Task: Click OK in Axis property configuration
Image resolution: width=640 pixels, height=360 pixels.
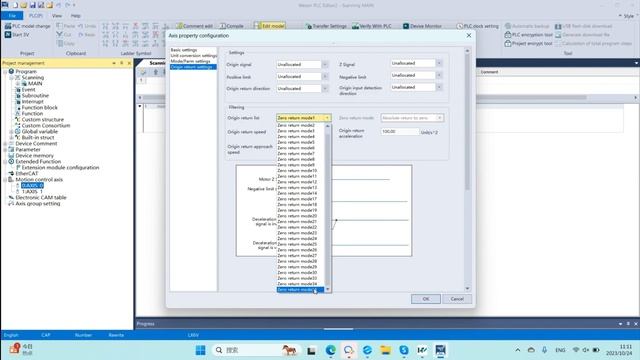Action: coord(426,299)
